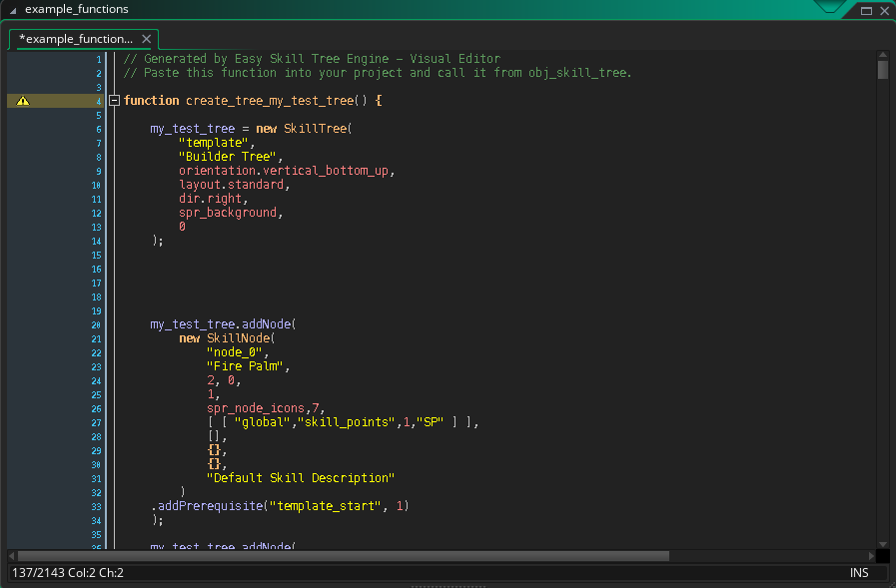Collapse the example_functions window title triangle
Screen dimensions: 896x588
(x=13, y=10)
